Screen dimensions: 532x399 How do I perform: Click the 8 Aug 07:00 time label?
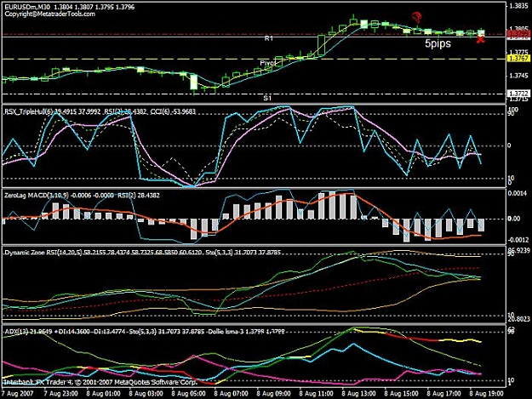(x=231, y=394)
